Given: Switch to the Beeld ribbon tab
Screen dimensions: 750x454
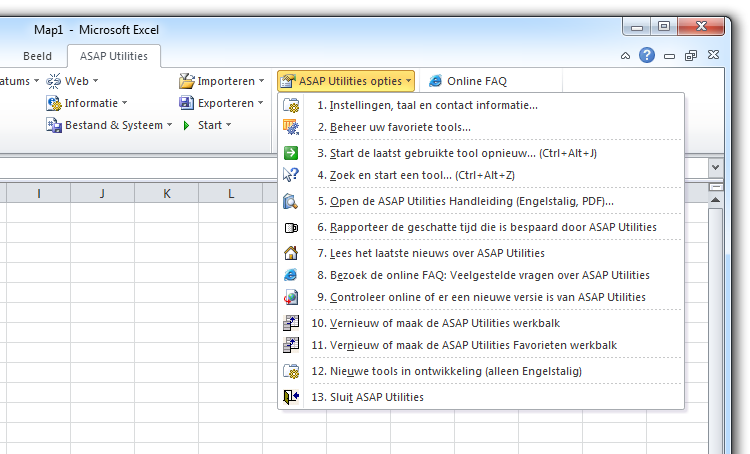Looking at the screenshot, I should [x=37, y=56].
